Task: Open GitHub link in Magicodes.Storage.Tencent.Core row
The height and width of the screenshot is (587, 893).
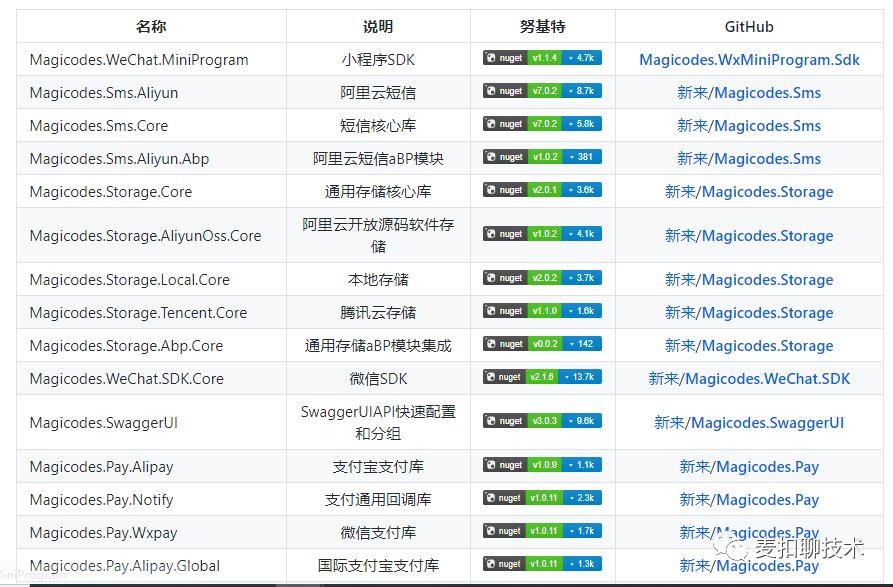Action: [x=749, y=313]
